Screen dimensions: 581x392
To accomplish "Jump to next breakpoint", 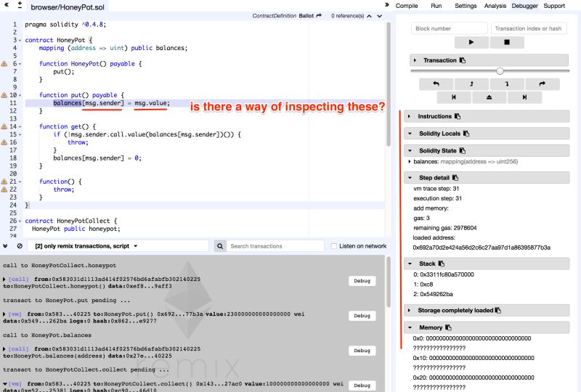I will pos(524,97).
